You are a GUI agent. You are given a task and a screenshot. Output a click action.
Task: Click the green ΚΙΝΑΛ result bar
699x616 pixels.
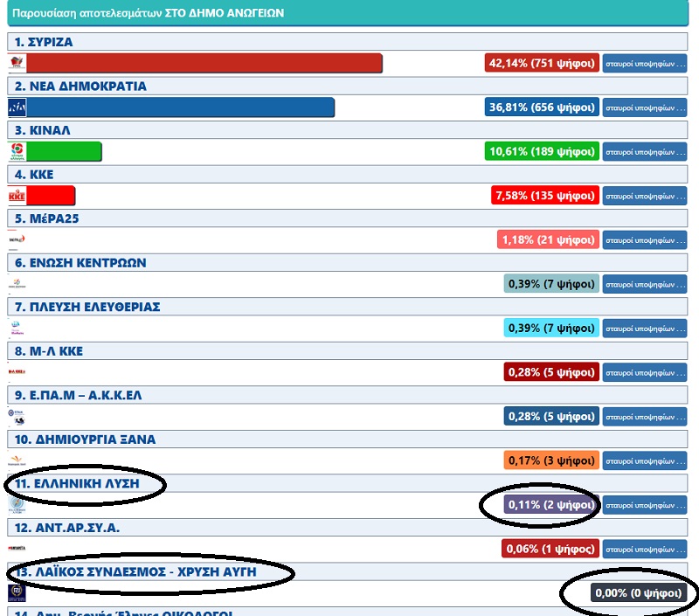click(x=64, y=151)
